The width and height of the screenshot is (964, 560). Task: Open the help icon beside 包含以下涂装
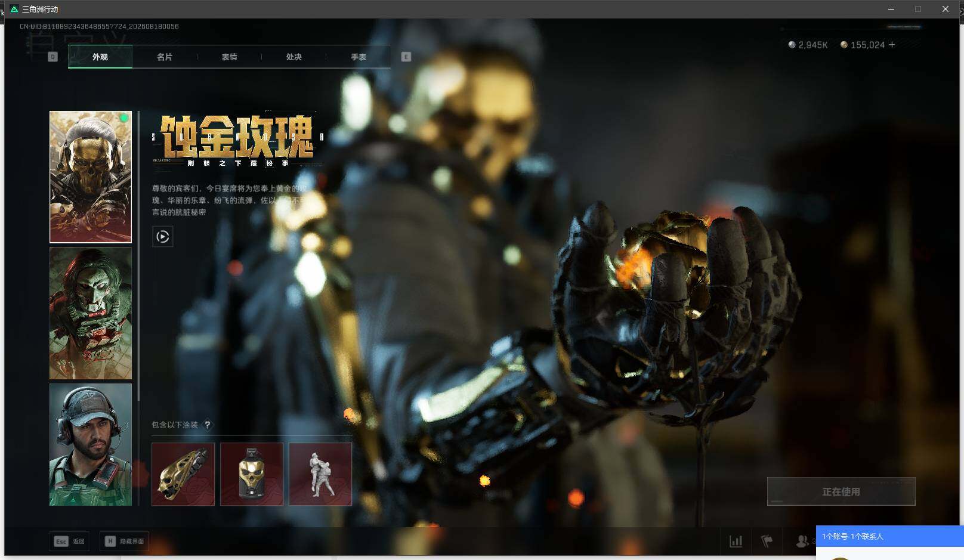(x=207, y=425)
